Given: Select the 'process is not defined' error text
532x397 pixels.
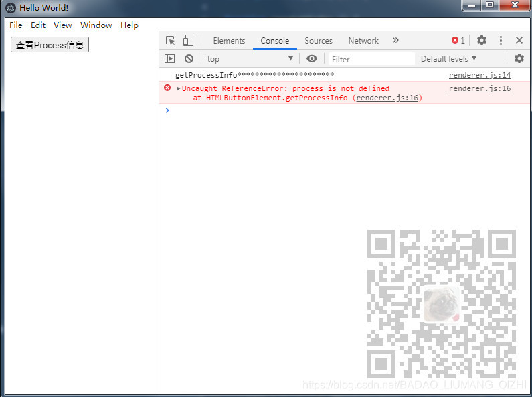Looking at the screenshot, I should tap(341, 88).
